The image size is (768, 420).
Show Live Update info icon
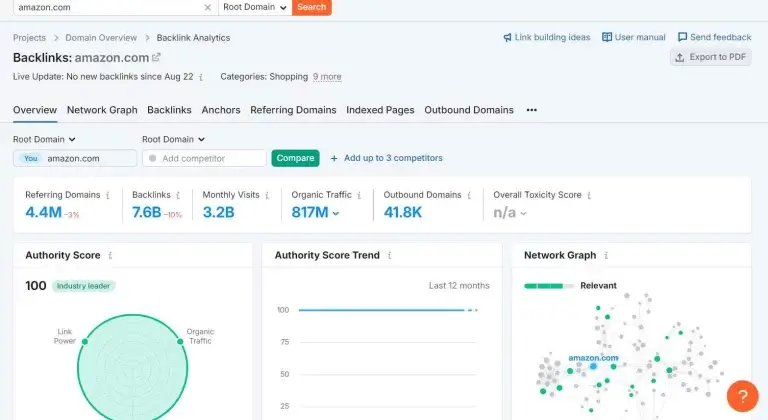tap(201, 77)
